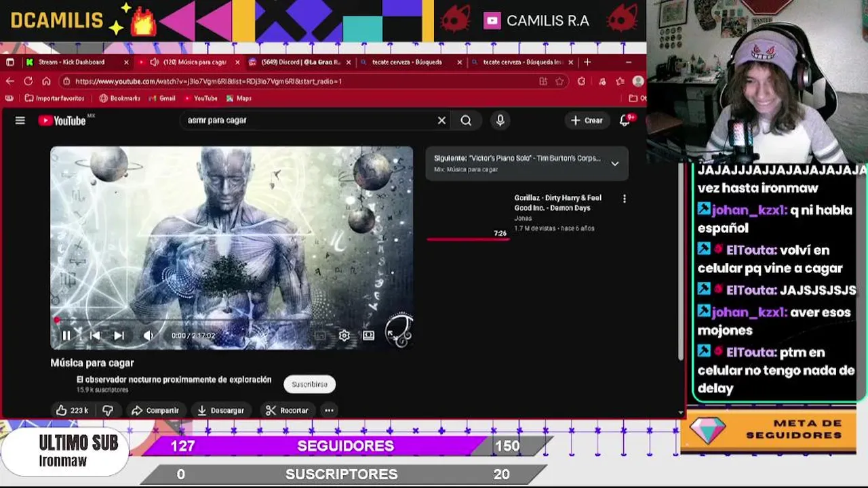
Task: Like the video with 223 k thumbs up
Action: (72, 410)
